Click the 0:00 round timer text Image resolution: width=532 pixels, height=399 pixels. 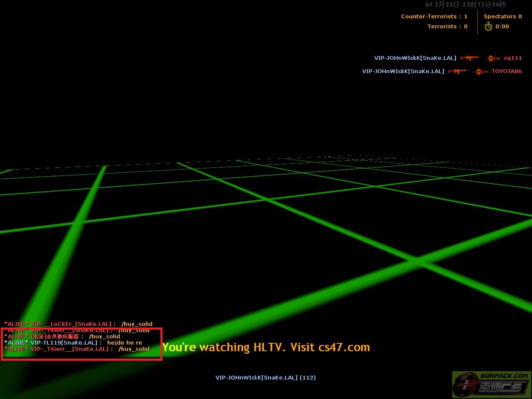(x=502, y=27)
